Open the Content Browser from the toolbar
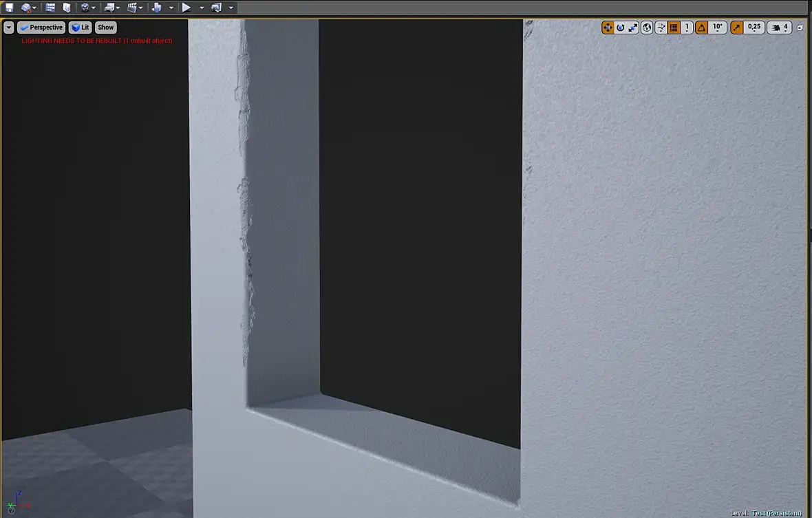 pos(50,8)
